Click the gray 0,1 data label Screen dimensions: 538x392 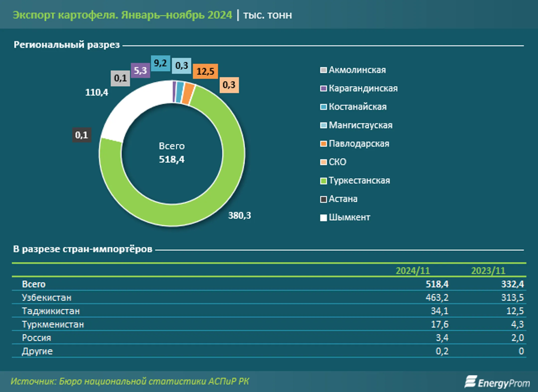pos(120,78)
